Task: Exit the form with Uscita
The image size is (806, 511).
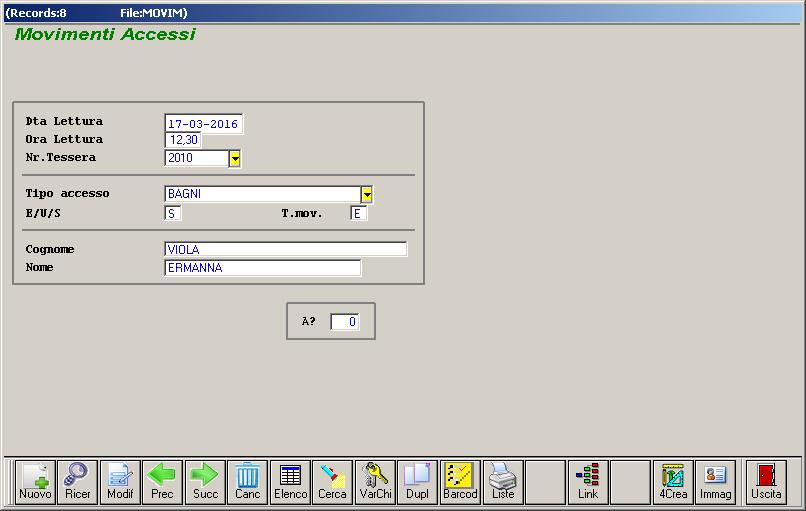Action: click(x=766, y=482)
